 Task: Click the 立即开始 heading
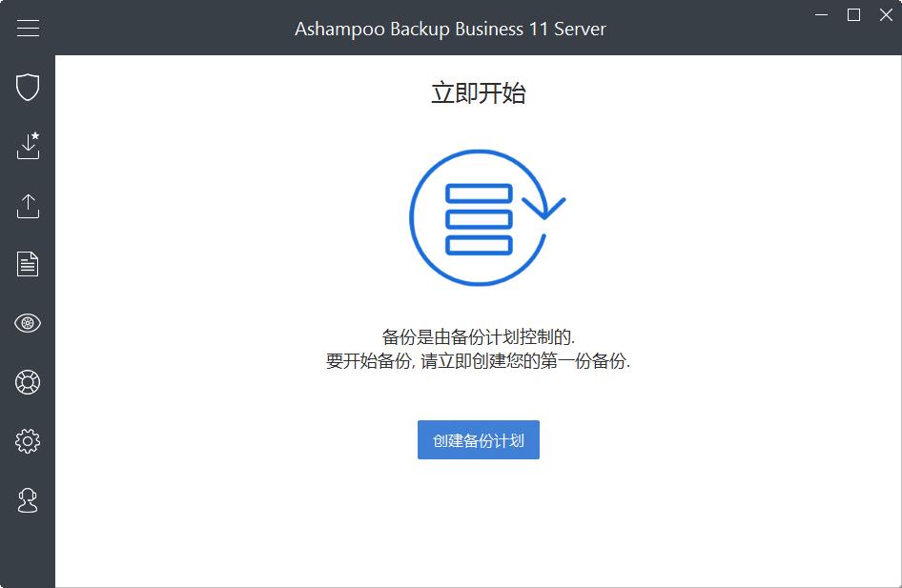coord(478,93)
